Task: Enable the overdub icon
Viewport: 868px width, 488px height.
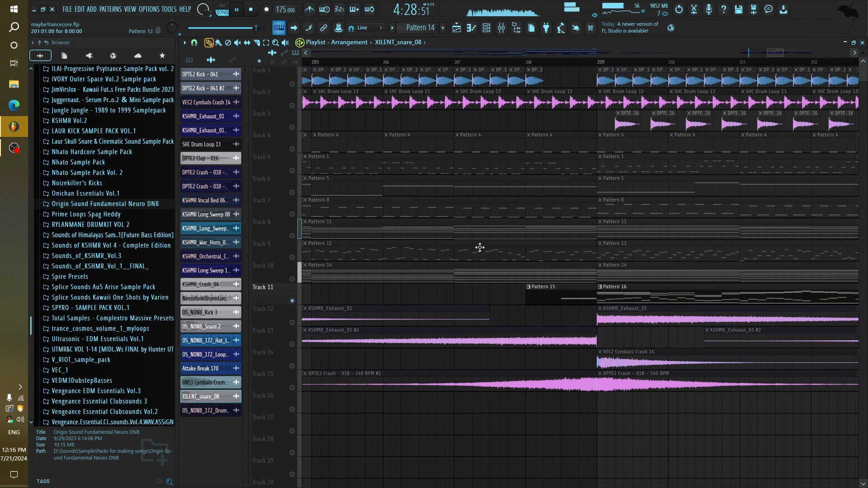Action: click(x=354, y=9)
